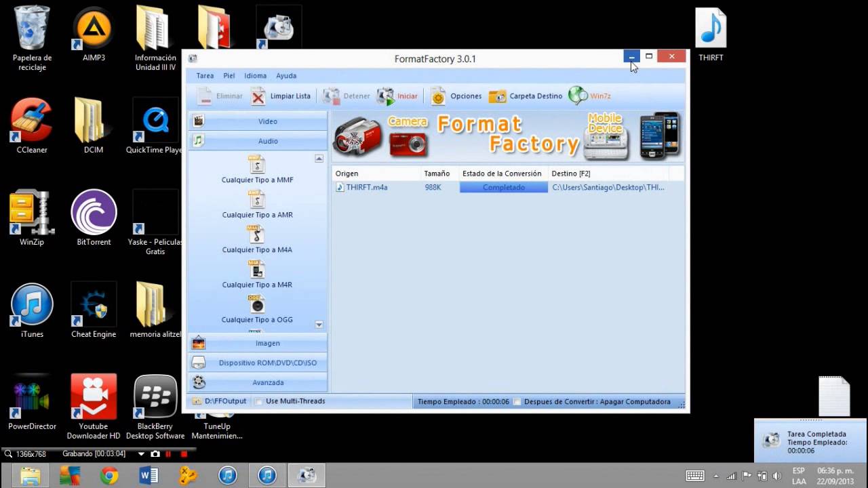Expand the Avanzada category panel
Viewport: 868px width, 488px height.
coord(258,382)
